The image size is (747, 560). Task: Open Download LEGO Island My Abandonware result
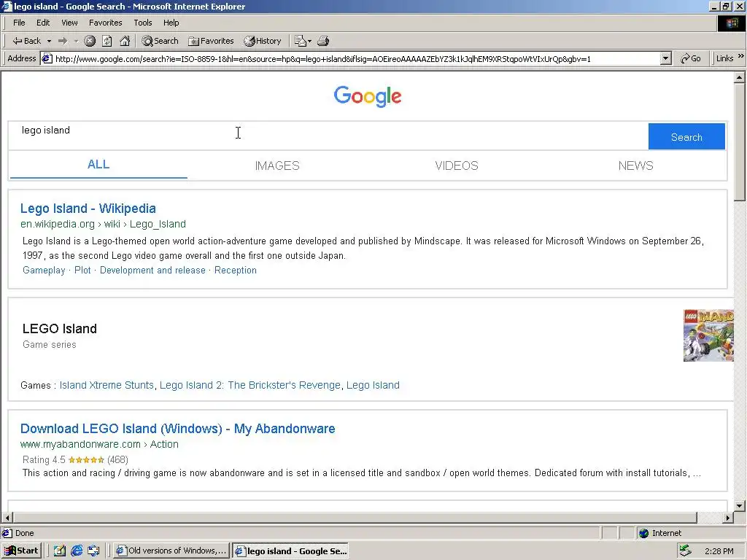coord(178,429)
